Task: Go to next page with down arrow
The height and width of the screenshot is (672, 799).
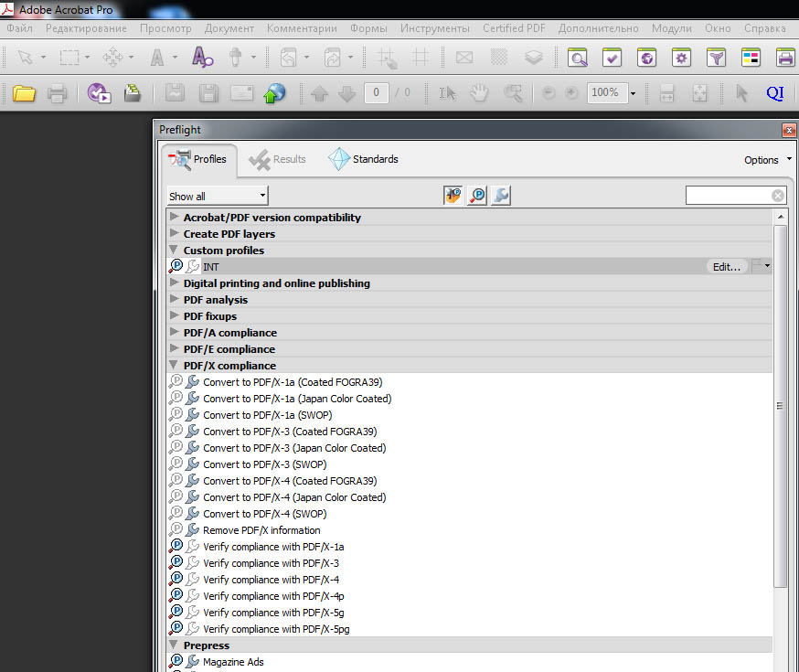Action: tap(347, 93)
